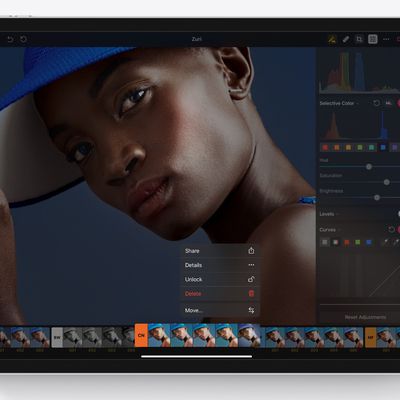Viewport: 400px width, 400px height.
Task: Collapse the Selective Color section header
Action: click(x=339, y=103)
